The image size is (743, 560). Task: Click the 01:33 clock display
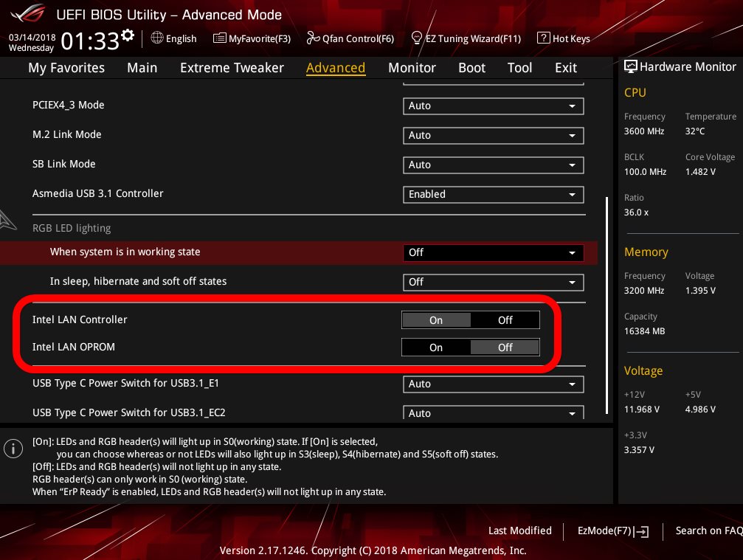[90, 41]
